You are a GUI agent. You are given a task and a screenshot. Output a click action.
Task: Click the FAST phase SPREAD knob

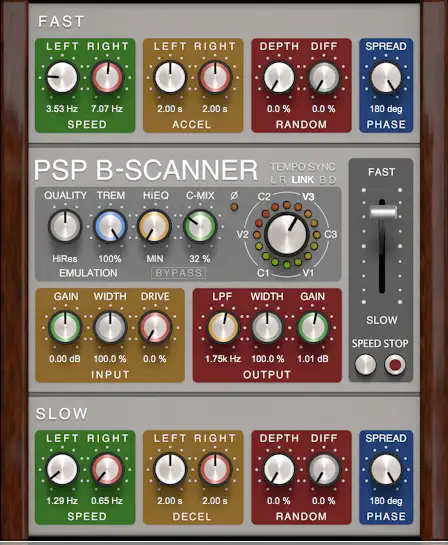tap(386, 77)
